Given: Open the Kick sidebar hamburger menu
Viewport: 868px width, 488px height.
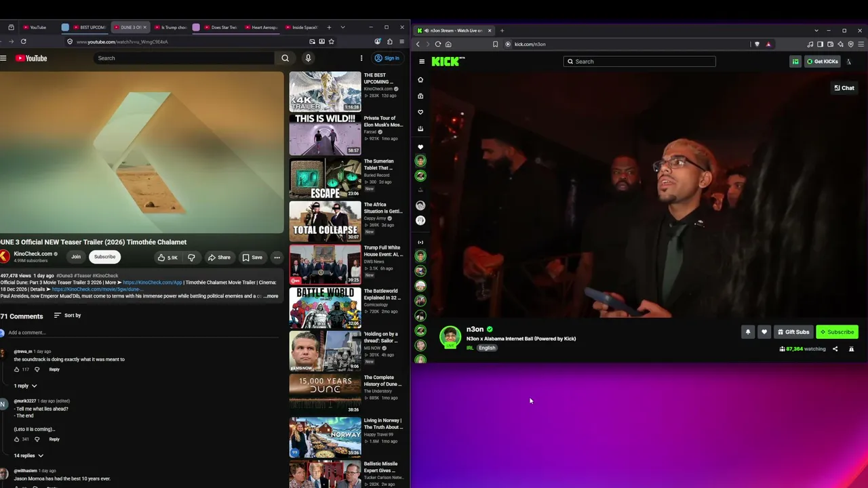Looking at the screenshot, I should coord(422,62).
